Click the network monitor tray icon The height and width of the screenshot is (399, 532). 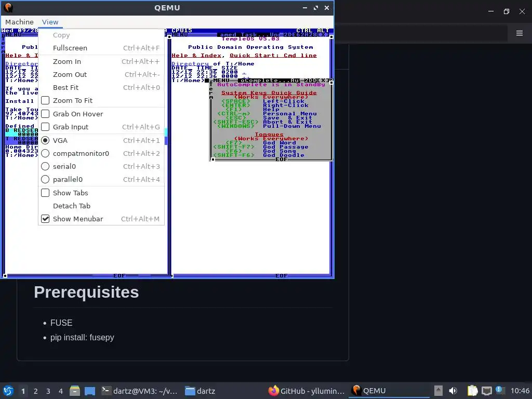pyautogui.click(x=486, y=391)
